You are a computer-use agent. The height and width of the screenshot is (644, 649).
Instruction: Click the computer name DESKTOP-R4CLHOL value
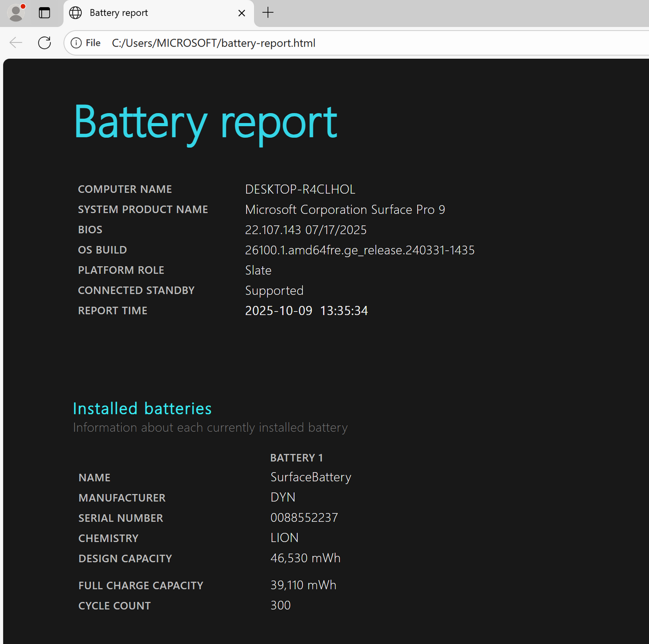[300, 190]
